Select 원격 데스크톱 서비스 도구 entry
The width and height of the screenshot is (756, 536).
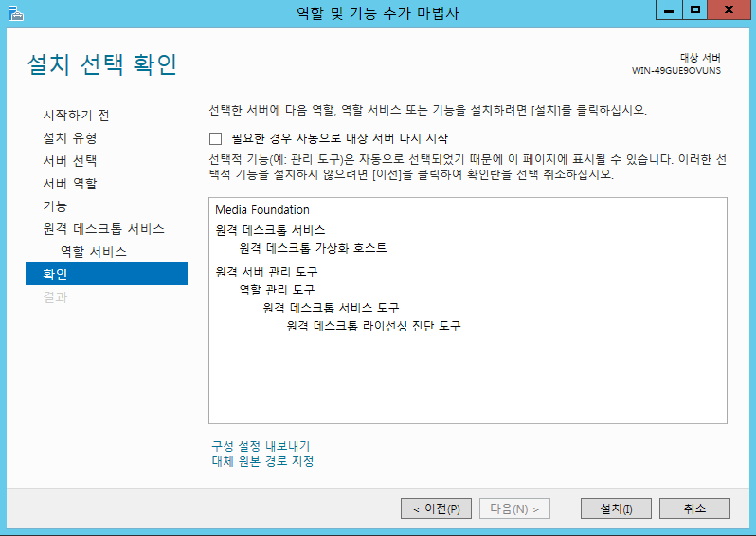(x=332, y=308)
